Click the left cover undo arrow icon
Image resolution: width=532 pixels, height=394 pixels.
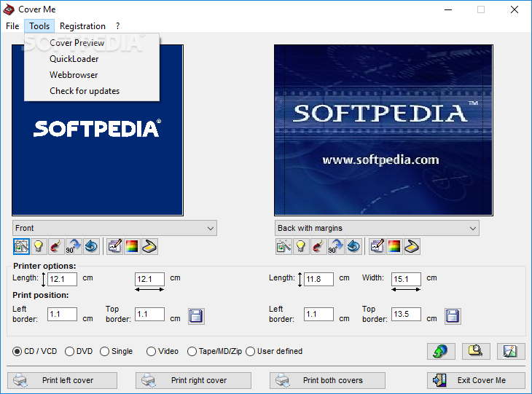point(91,246)
